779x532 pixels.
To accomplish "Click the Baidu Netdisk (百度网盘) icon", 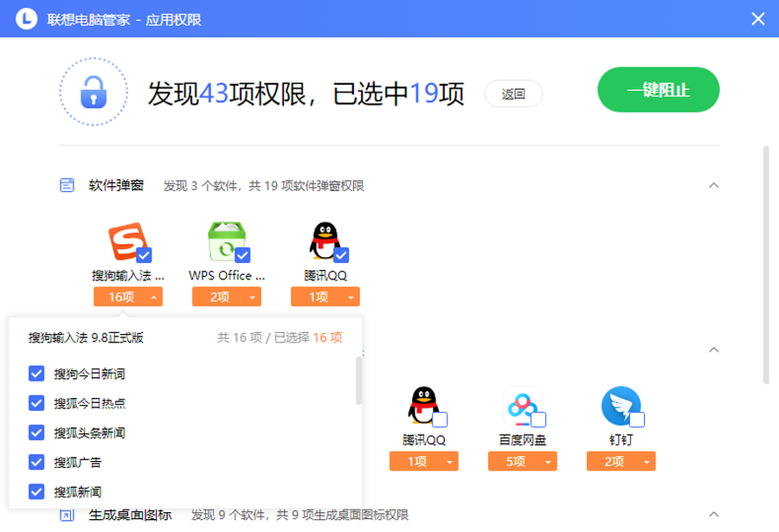I will 523,405.
